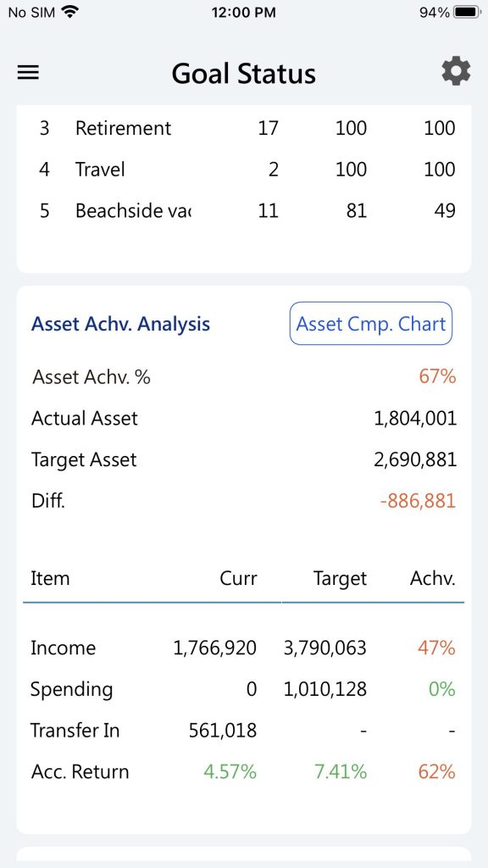Open settings via gear icon
The height and width of the screenshot is (868, 488).
coord(456,72)
